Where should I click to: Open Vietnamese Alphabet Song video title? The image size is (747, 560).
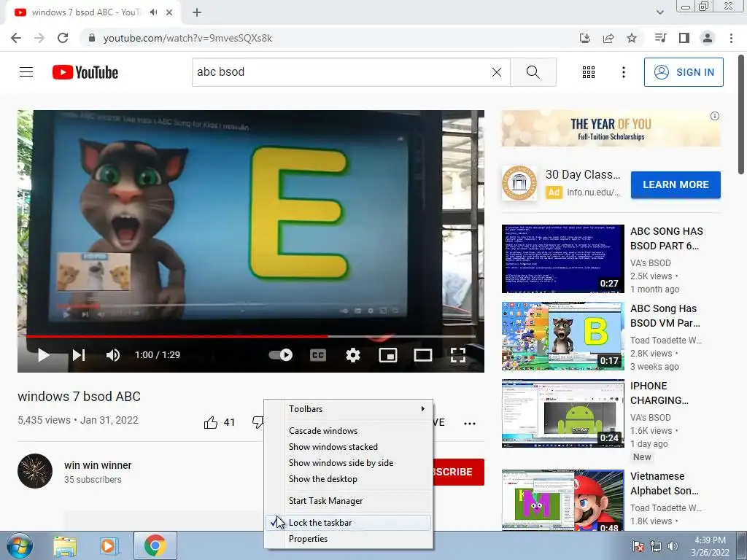664,483
